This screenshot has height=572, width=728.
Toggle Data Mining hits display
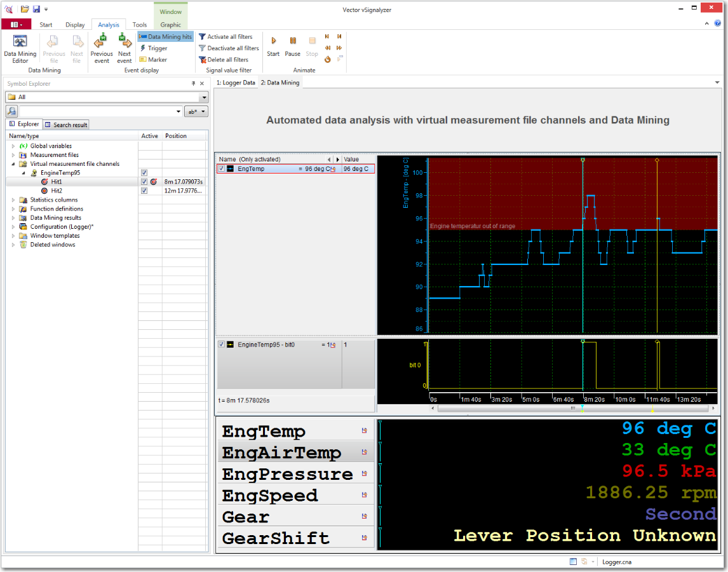165,37
